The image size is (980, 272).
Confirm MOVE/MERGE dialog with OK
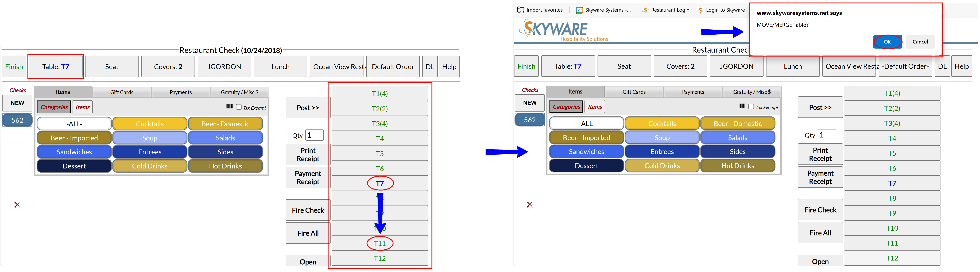(x=887, y=42)
